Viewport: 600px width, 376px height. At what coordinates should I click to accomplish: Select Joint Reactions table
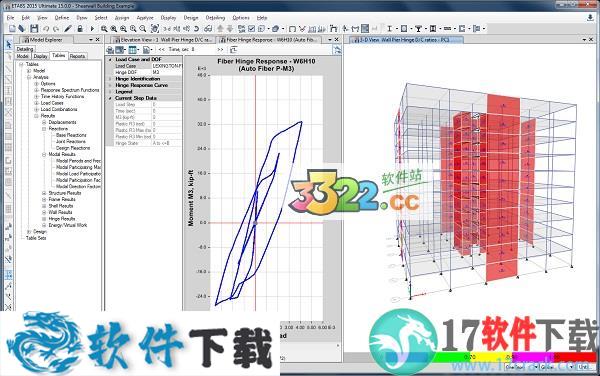(x=71, y=142)
